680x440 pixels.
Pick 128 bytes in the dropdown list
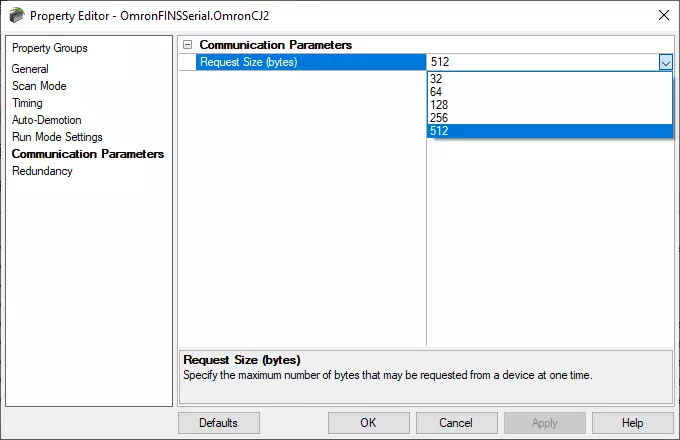tap(549, 105)
